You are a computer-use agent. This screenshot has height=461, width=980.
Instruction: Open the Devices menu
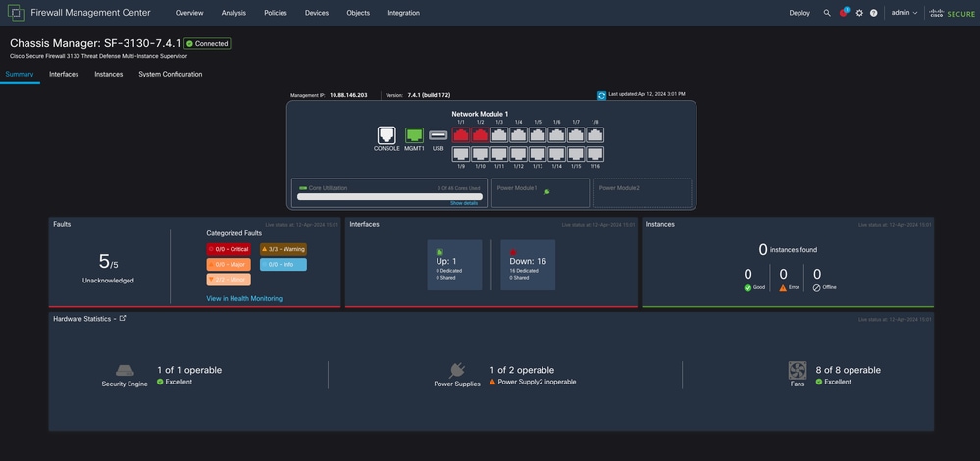pyautogui.click(x=317, y=13)
